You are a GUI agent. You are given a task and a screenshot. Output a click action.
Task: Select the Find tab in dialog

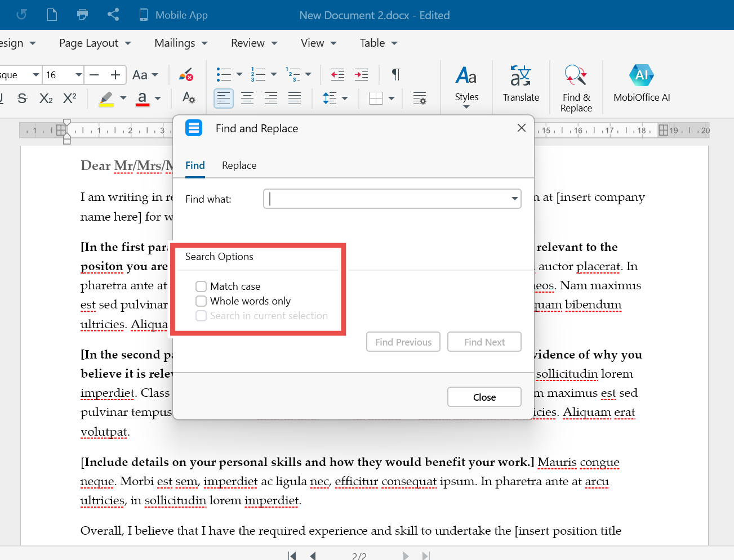195,165
